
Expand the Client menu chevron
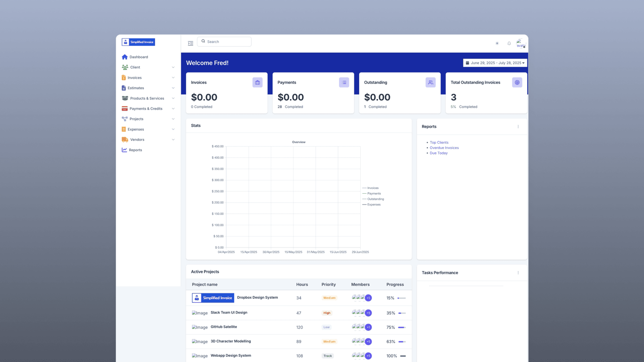(x=173, y=67)
